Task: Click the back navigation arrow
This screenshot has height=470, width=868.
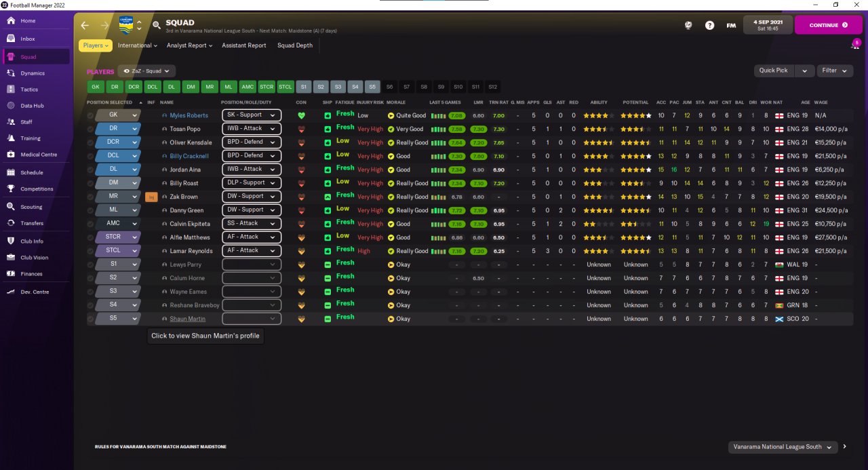Action: pyautogui.click(x=85, y=25)
